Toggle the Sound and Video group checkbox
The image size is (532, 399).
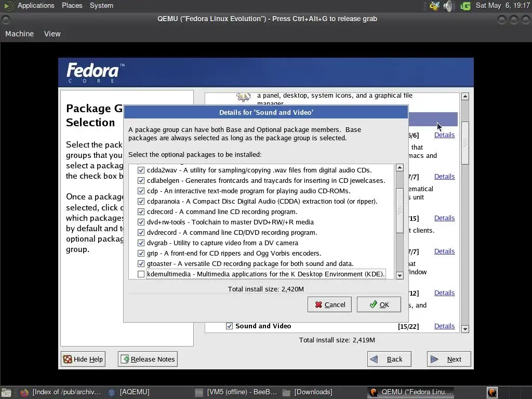[x=229, y=326]
